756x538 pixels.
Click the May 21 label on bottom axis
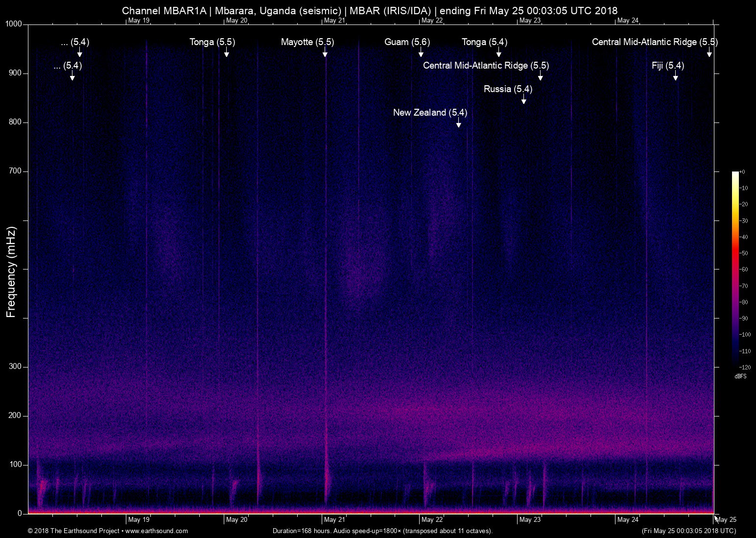click(334, 520)
